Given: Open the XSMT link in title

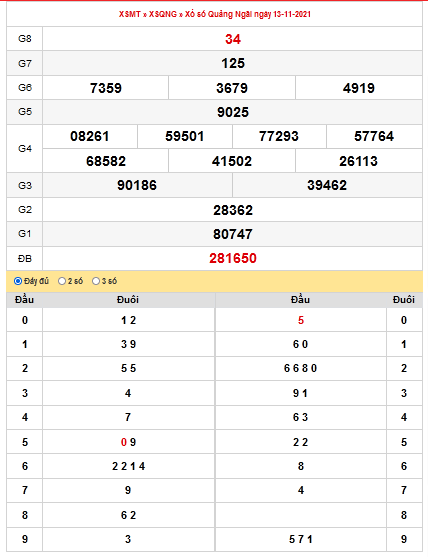Looking at the screenshot, I should pyautogui.click(x=129, y=14).
